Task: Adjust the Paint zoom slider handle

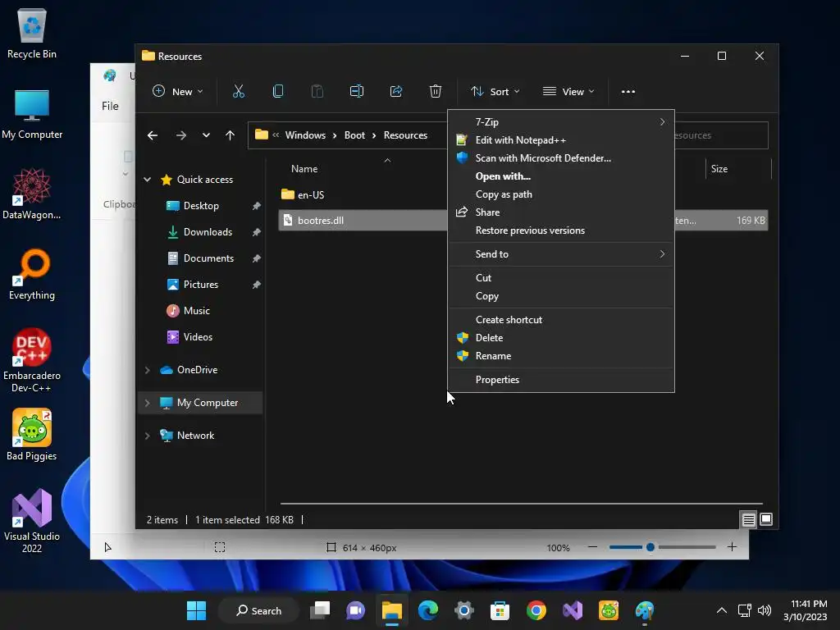Action: [651, 547]
